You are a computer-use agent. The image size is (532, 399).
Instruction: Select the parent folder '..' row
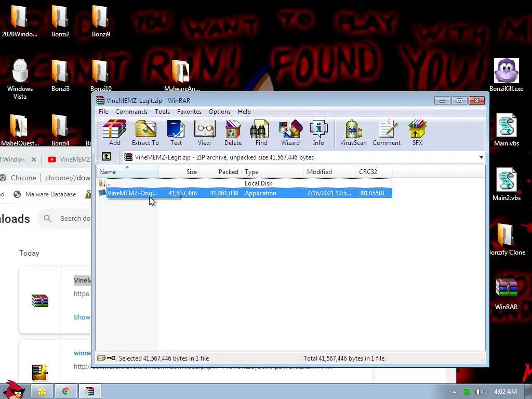(245, 183)
